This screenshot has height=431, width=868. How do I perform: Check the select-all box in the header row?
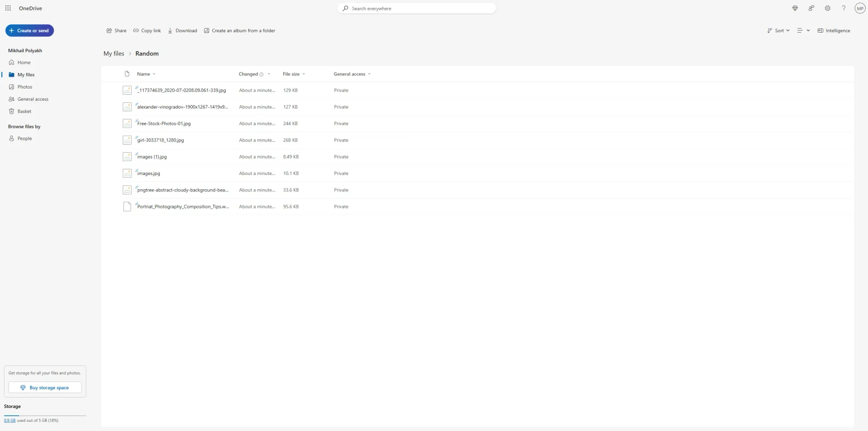127,74
